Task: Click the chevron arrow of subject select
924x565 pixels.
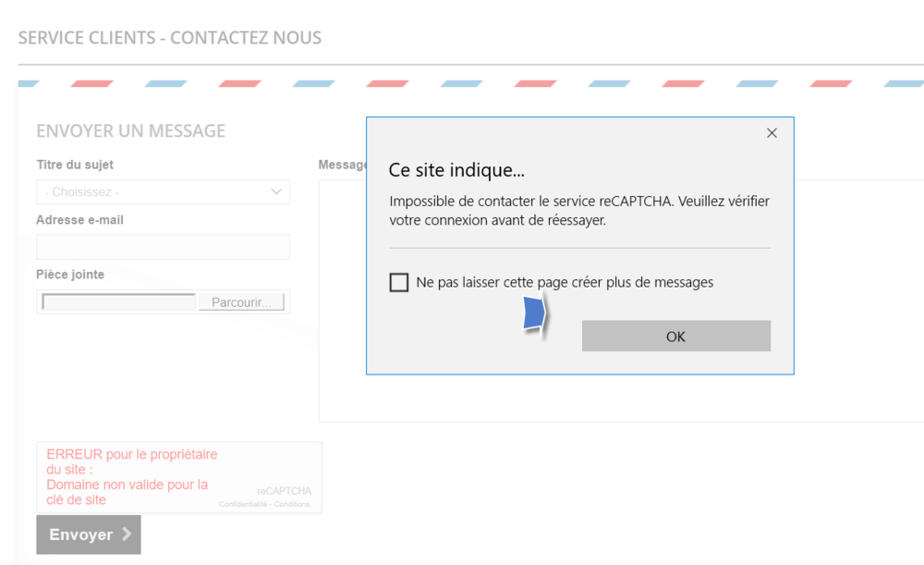Action: tap(276, 191)
